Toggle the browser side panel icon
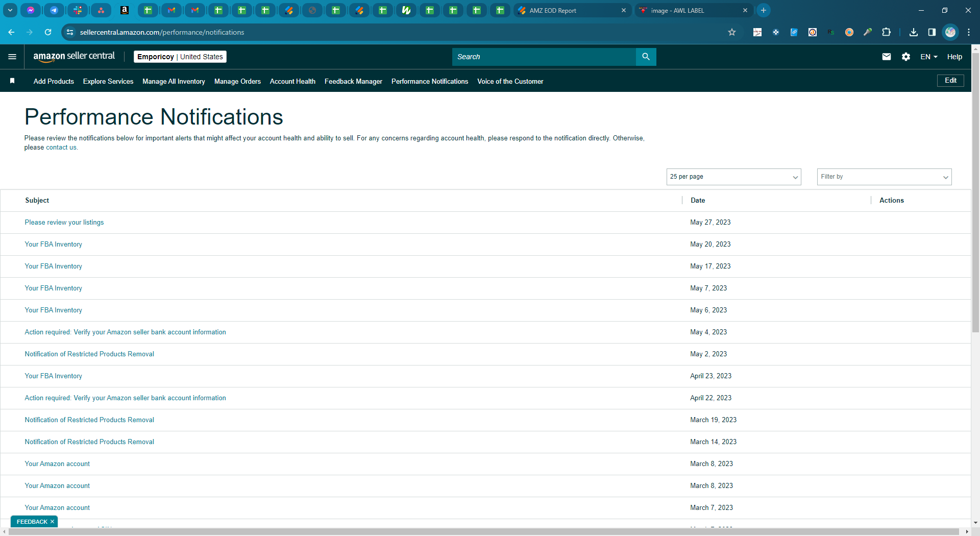This screenshot has width=980, height=536. click(932, 32)
